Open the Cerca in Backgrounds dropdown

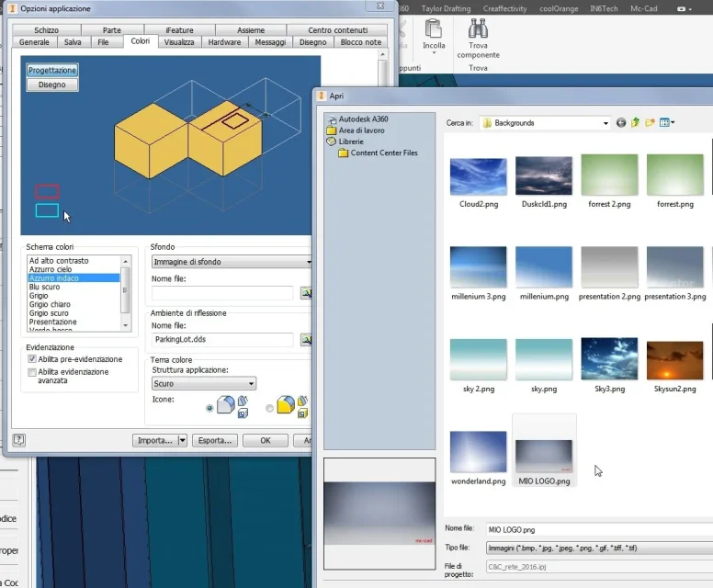tap(605, 123)
